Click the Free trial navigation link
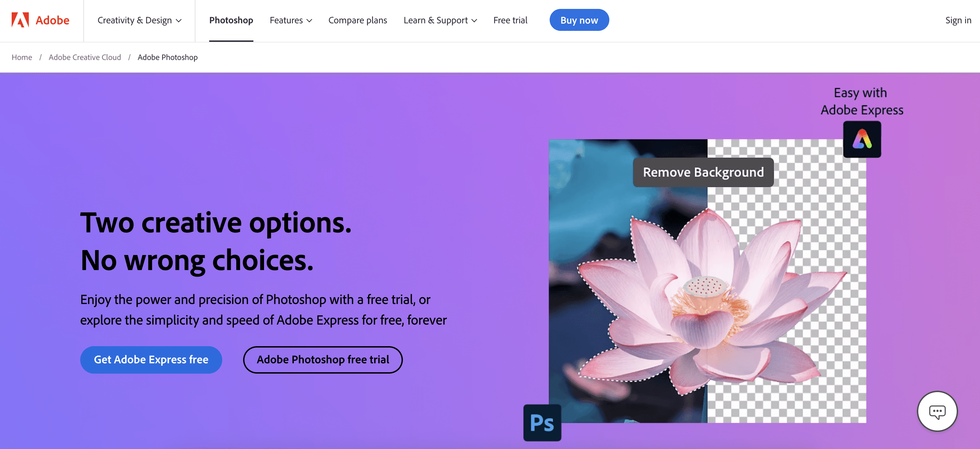This screenshot has width=980, height=449. point(510,20)
